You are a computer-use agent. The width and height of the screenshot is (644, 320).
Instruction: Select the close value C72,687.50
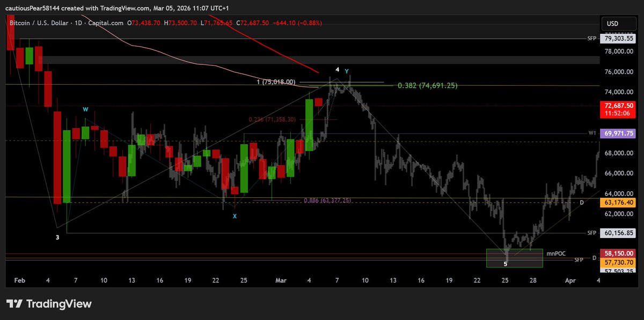252,23
